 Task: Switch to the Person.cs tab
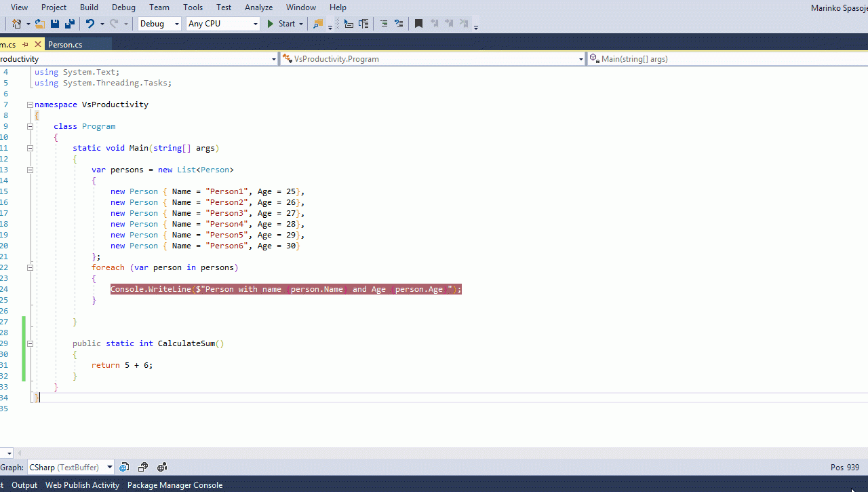(65, 44)
